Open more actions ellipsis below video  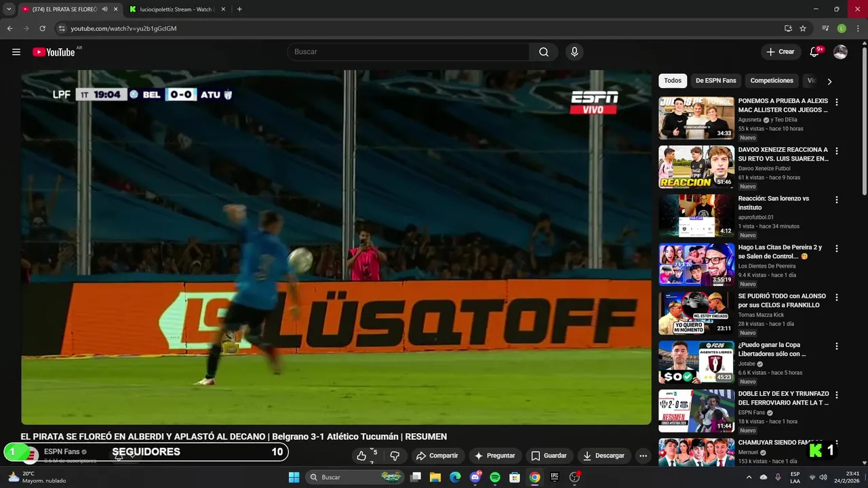(643, 455)
